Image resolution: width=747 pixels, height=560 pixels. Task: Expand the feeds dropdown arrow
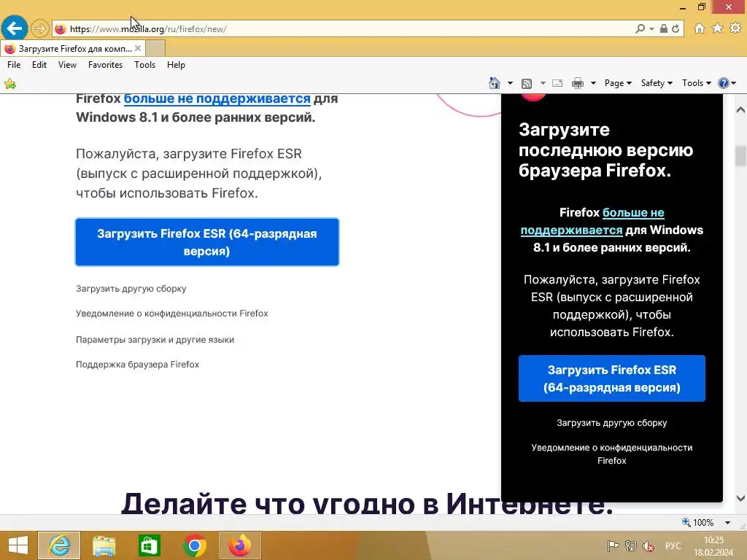tap(543, 83)
